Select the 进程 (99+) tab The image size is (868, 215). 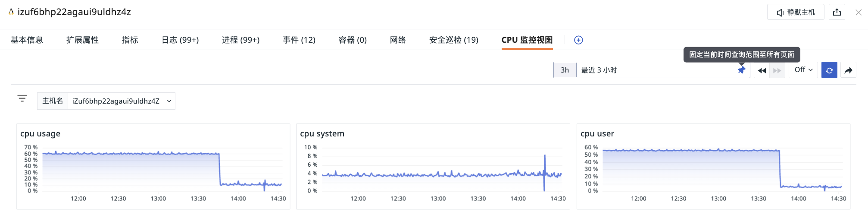click(240, 40)
